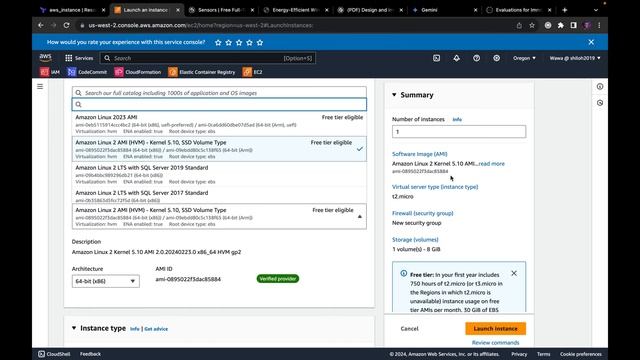Collapse the Instance type section
Screen dimensions: 640x360
pos(74,328)
